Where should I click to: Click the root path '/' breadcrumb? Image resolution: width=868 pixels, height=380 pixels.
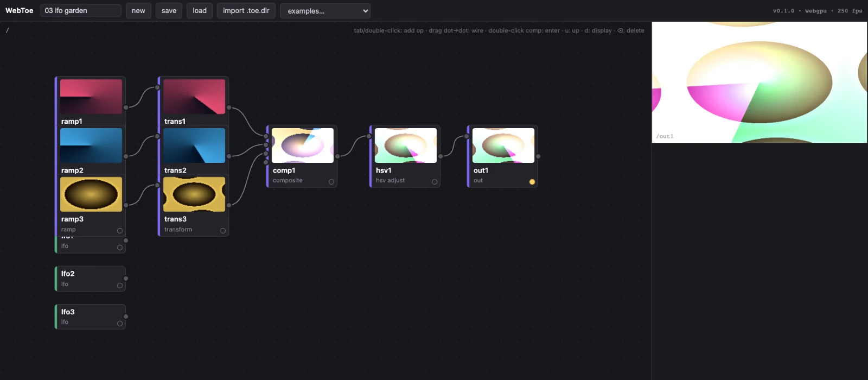7,30
